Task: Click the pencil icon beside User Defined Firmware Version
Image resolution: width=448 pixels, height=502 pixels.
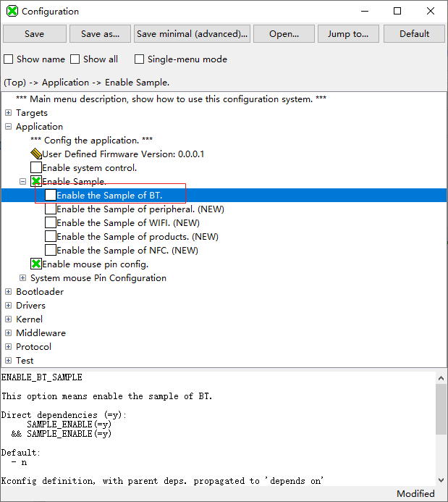Action: [x=36, y=154]
